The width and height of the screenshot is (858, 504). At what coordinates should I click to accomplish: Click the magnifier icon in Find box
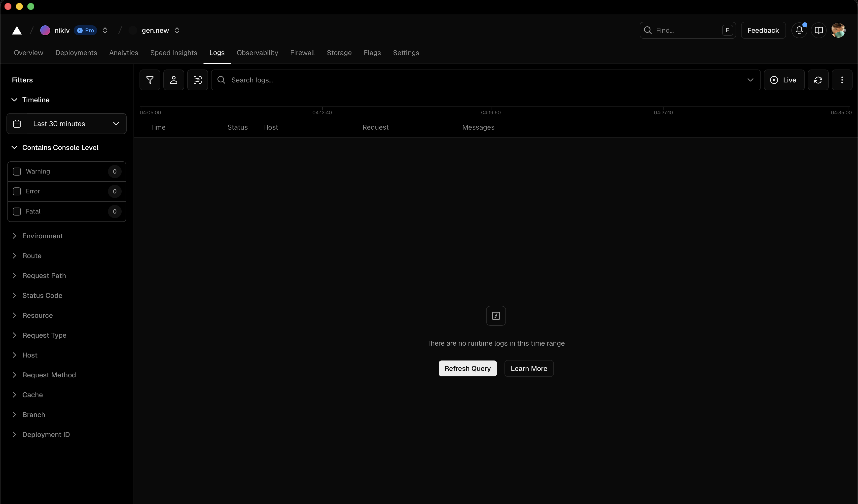point(647,30)
